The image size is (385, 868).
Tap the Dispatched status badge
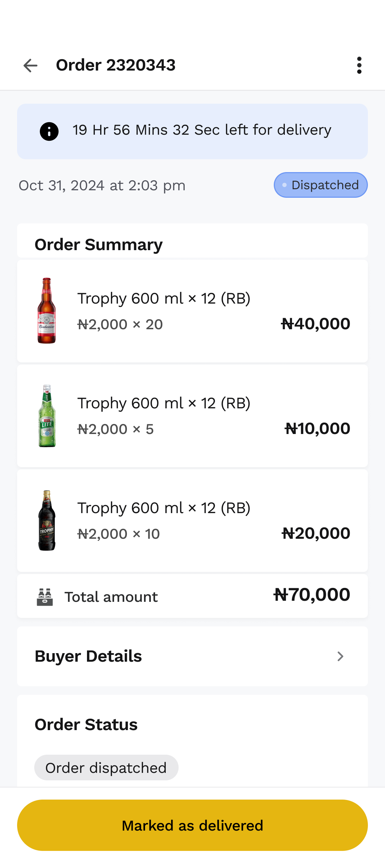coord(320,185)
